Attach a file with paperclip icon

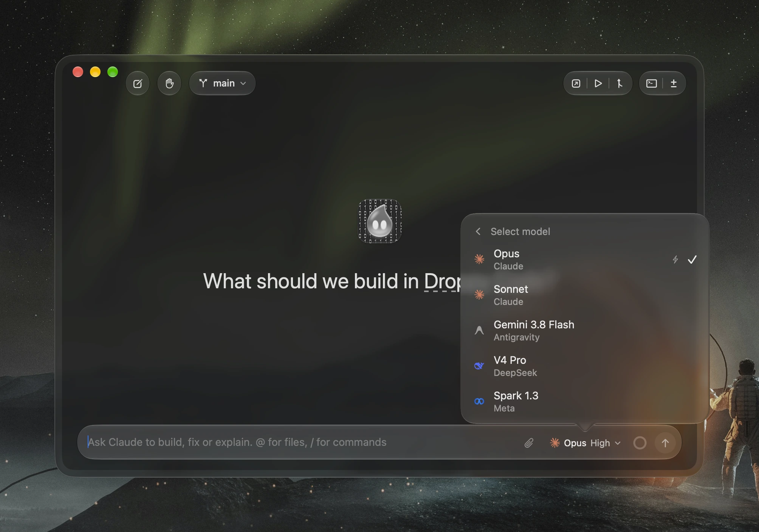529,443
